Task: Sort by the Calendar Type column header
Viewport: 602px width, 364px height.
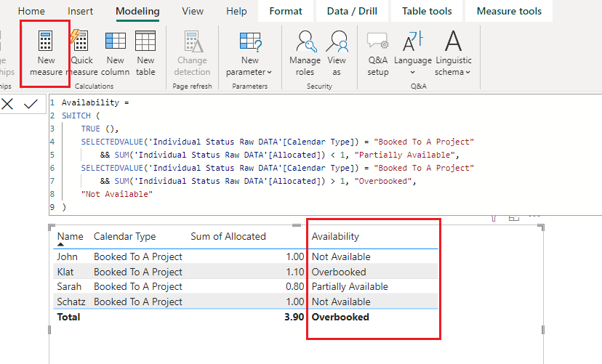Action: [125, 236]
